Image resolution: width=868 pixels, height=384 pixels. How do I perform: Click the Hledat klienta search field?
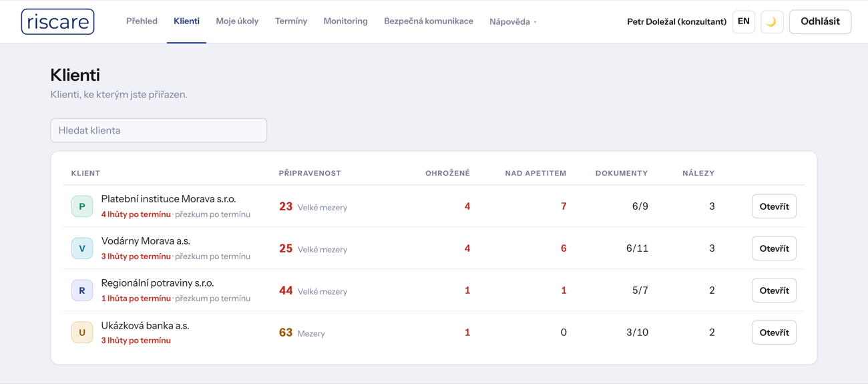159,130
